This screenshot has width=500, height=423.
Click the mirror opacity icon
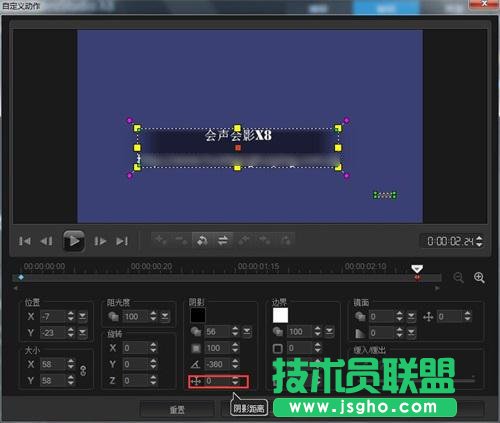tap(360, 316)
